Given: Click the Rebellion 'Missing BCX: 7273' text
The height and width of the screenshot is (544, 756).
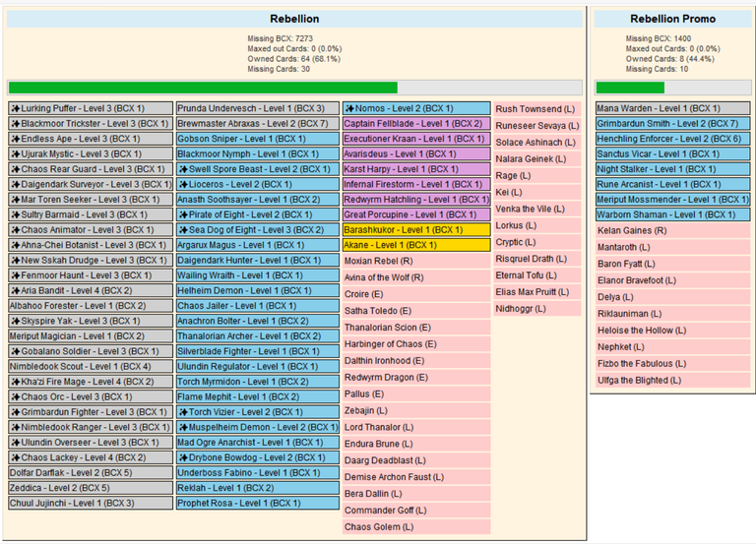Looking at the screenshot, I should (x=281, y=38).
